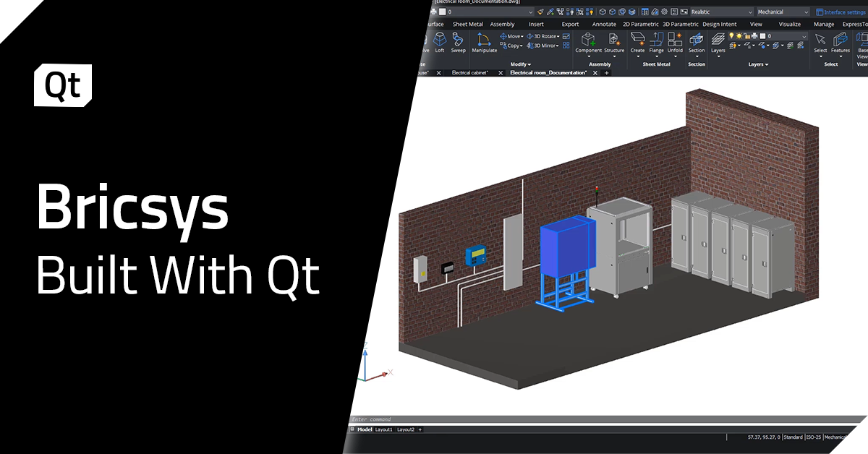Expand the 3D Rotate dropdown
Viewport: 868px width, 454px height.
coord(559,35)
